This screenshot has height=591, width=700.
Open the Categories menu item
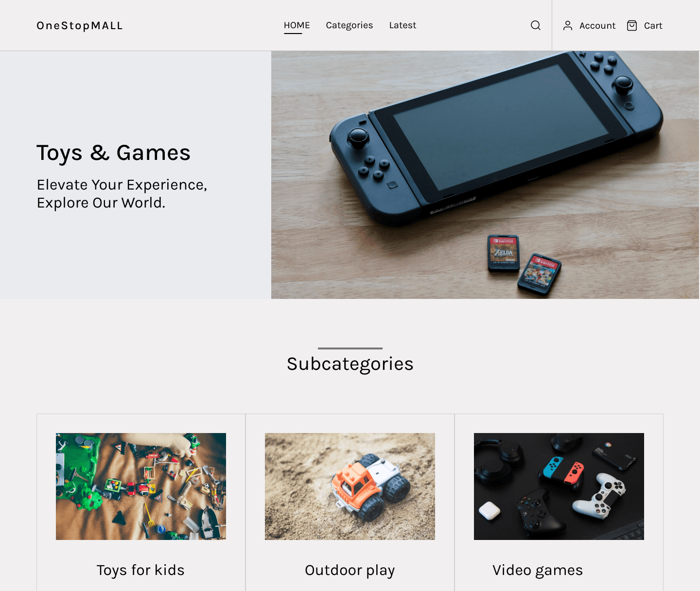(x=350, y=25)
